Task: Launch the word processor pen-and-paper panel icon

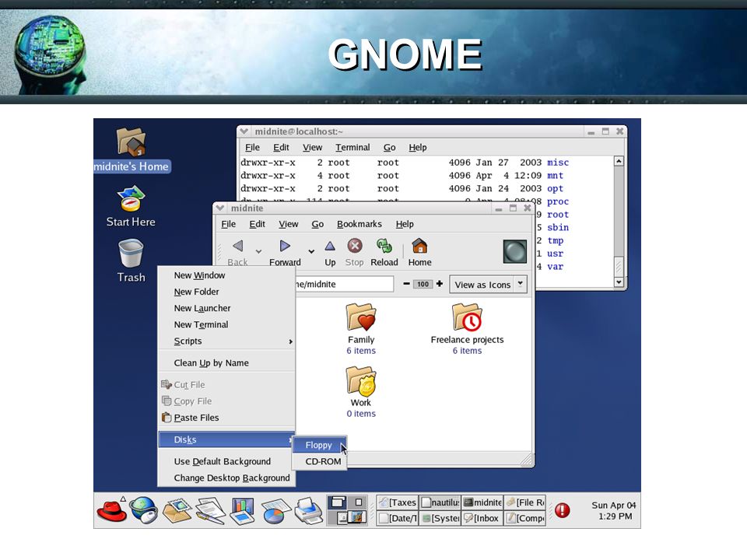Action: pos(210,510)
